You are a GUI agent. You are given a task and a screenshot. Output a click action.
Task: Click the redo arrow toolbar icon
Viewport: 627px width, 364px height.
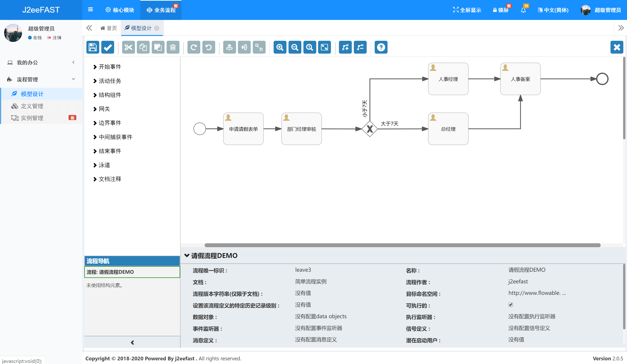click(x=194, y=47)
